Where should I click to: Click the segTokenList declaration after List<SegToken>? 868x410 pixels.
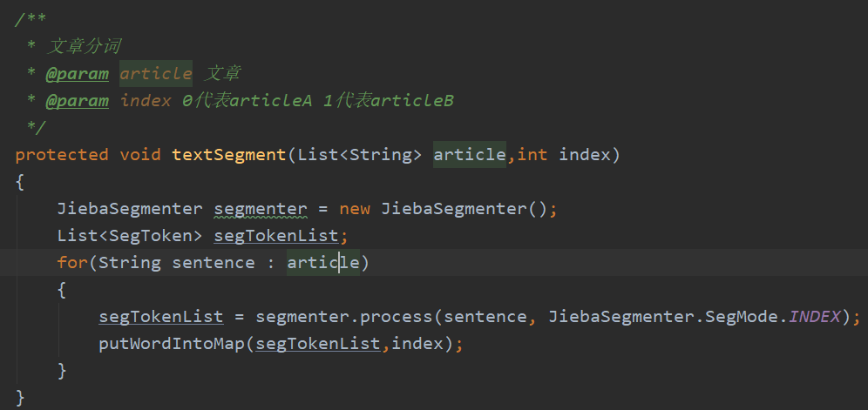tap(275, 236)
